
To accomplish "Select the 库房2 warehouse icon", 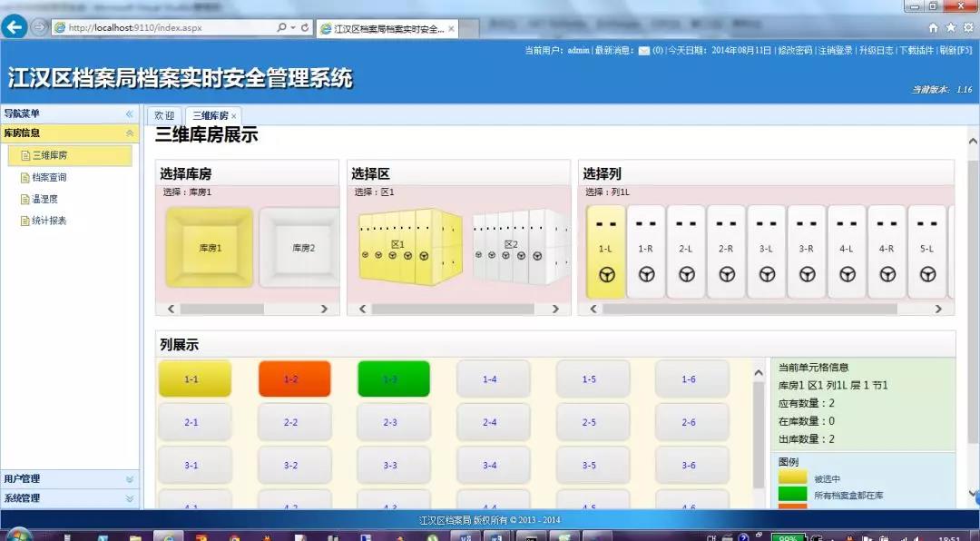I will click(300, 247).
